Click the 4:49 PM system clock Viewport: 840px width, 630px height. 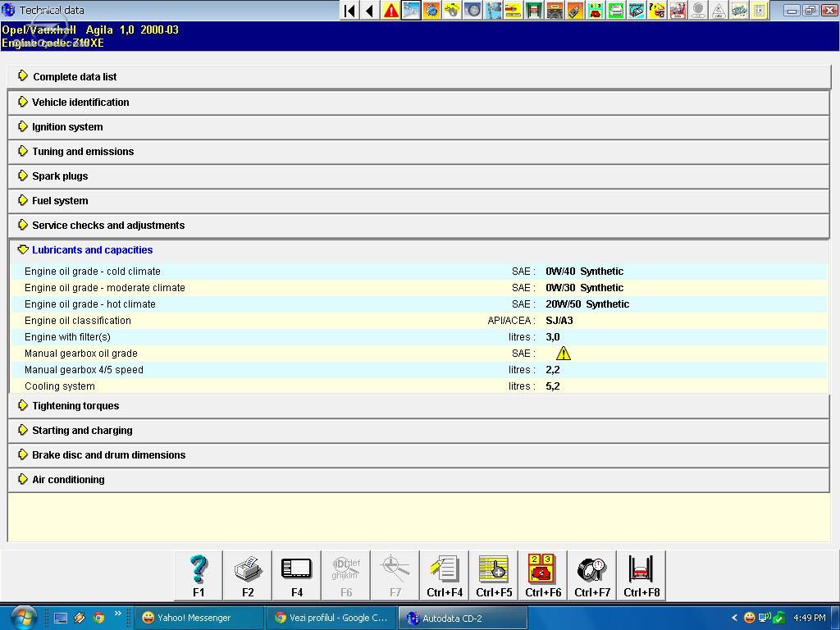pos(809,618)
